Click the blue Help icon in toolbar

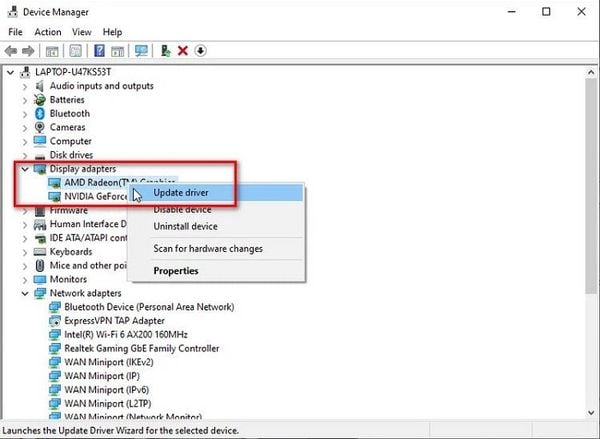[100, 50]
